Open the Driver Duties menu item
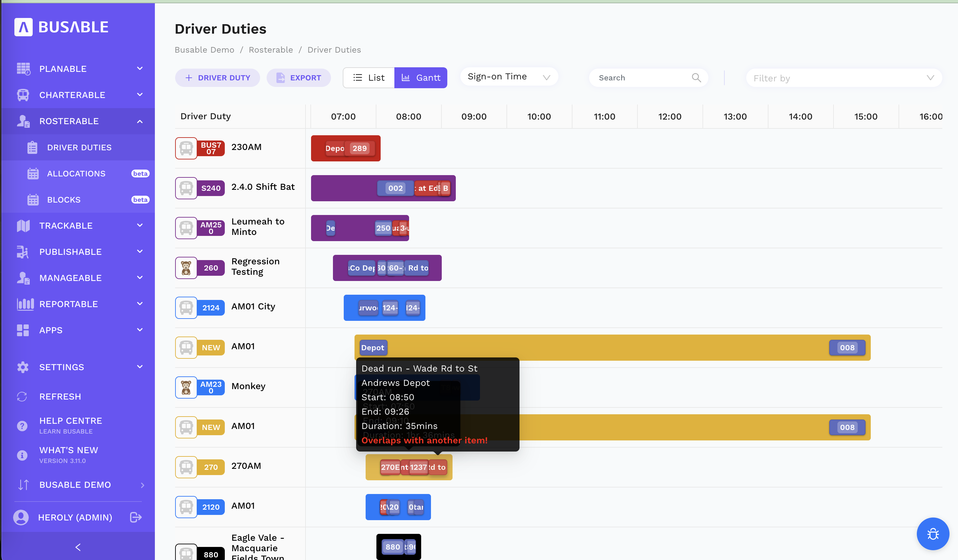This screenshot has width=958, height=560. (x=78, y=147)
